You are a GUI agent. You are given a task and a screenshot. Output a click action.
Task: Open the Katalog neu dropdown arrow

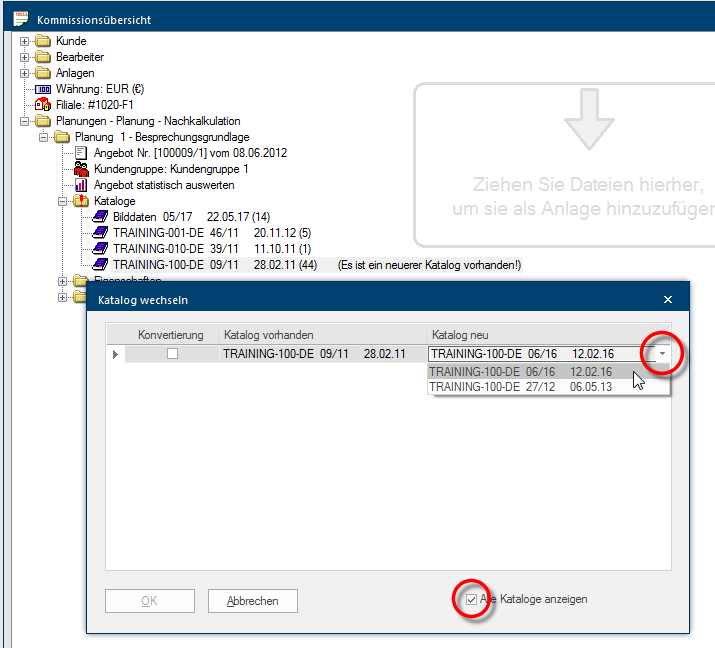[662, 354]
